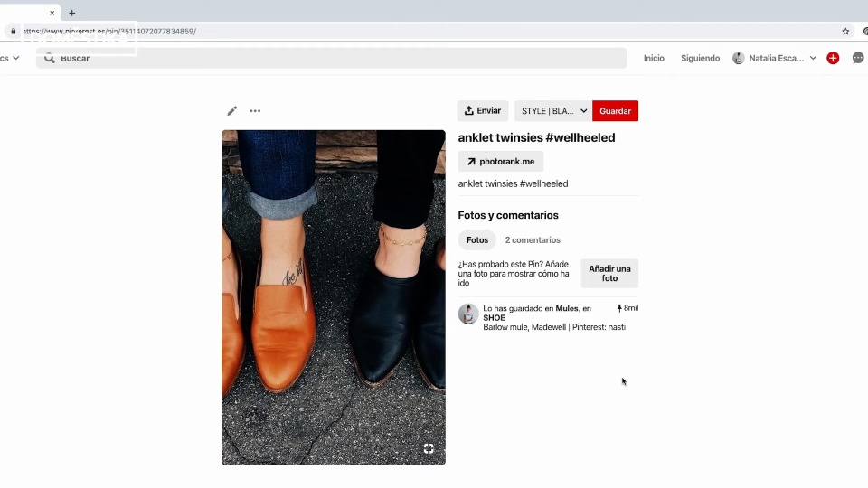The height and width of the screenshot is (488, 868).
Task: Open the account menu chevron
Action: coord(813,58)
